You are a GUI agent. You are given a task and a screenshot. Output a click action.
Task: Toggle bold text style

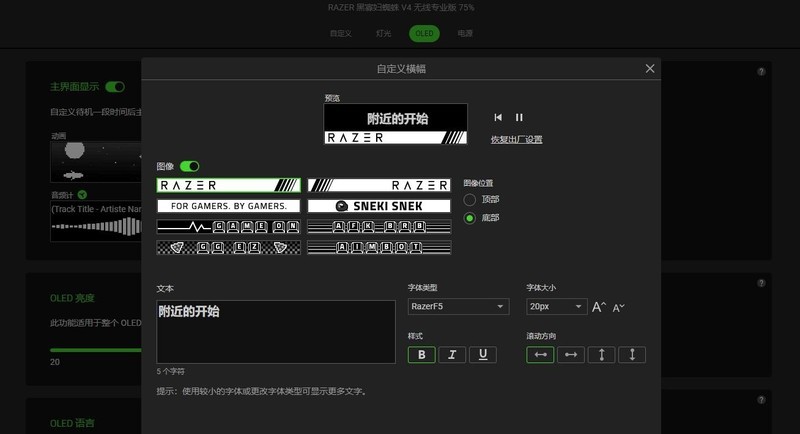pyautogui.click(x=421, y=354)
